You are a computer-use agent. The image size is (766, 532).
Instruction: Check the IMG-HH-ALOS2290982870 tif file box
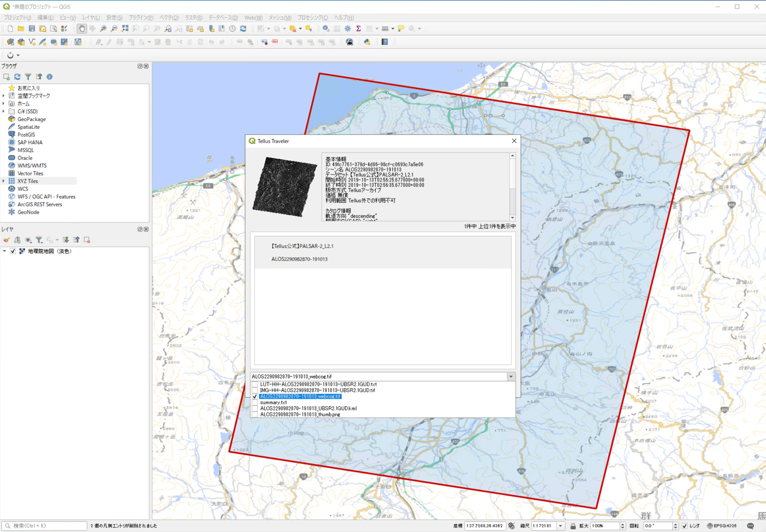(255, 390)
